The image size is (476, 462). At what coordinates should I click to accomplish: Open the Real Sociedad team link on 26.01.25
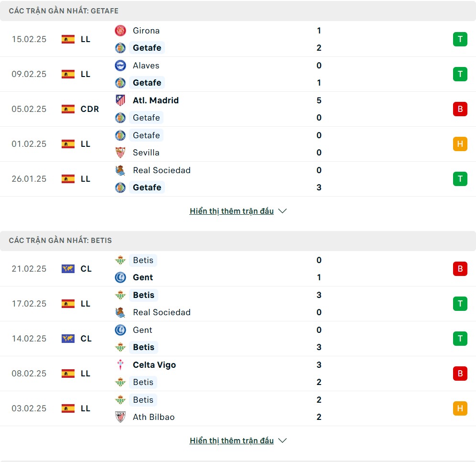[x=162, y=170]
